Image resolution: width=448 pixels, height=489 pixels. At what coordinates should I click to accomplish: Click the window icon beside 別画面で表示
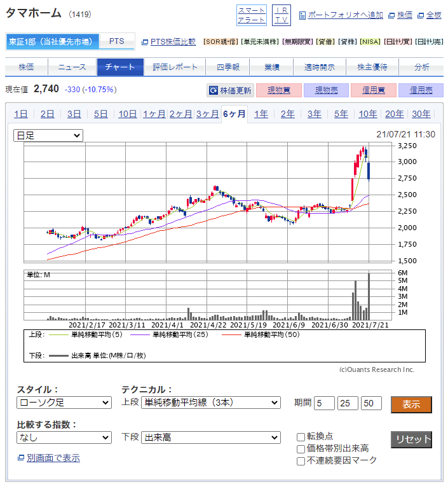[21, 458]
